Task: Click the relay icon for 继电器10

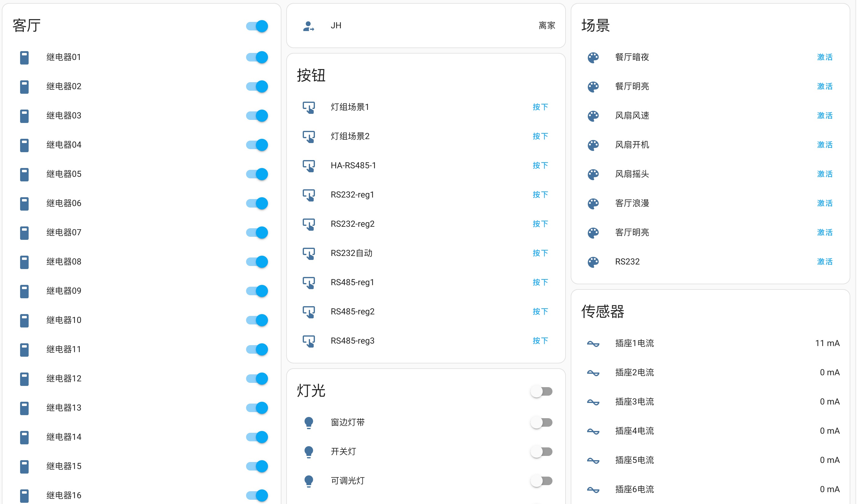Action: click(x=24, y=320)
